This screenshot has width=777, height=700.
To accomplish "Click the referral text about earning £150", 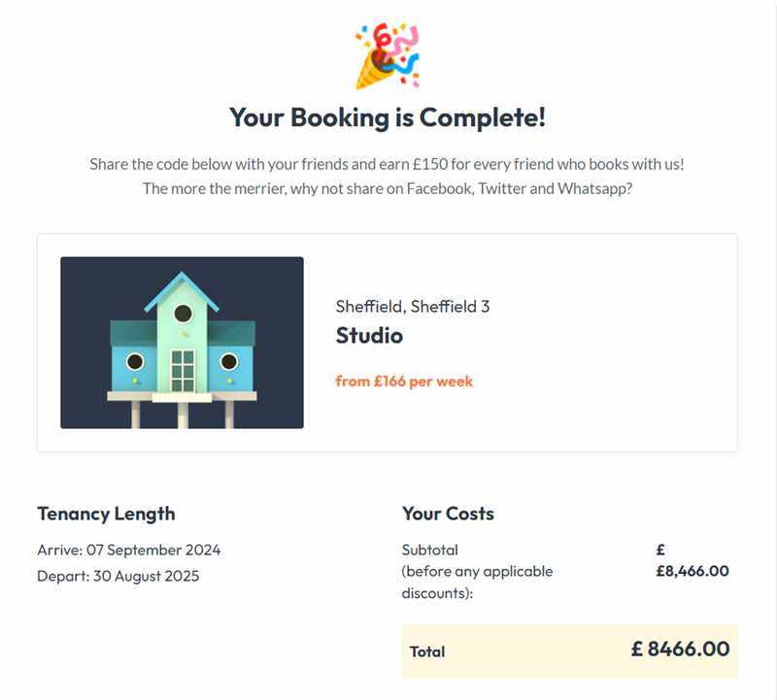I will pyautogui.click(x=387, y=164).
